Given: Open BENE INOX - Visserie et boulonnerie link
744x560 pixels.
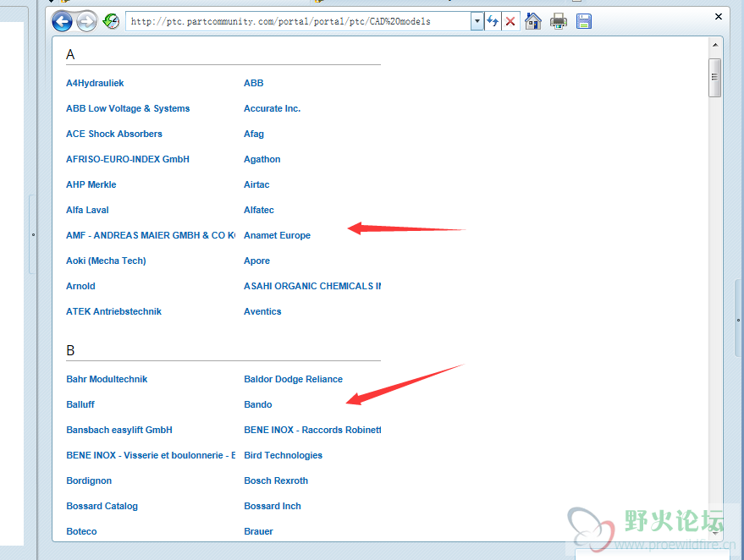Looking at the screenshot, I should [x=151, y=455].
